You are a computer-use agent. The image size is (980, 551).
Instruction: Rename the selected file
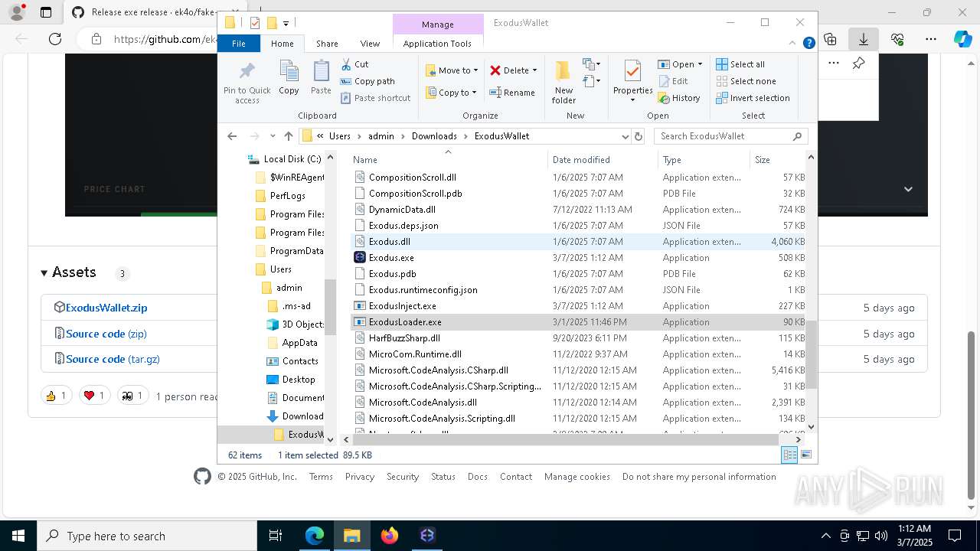point(512,93)
